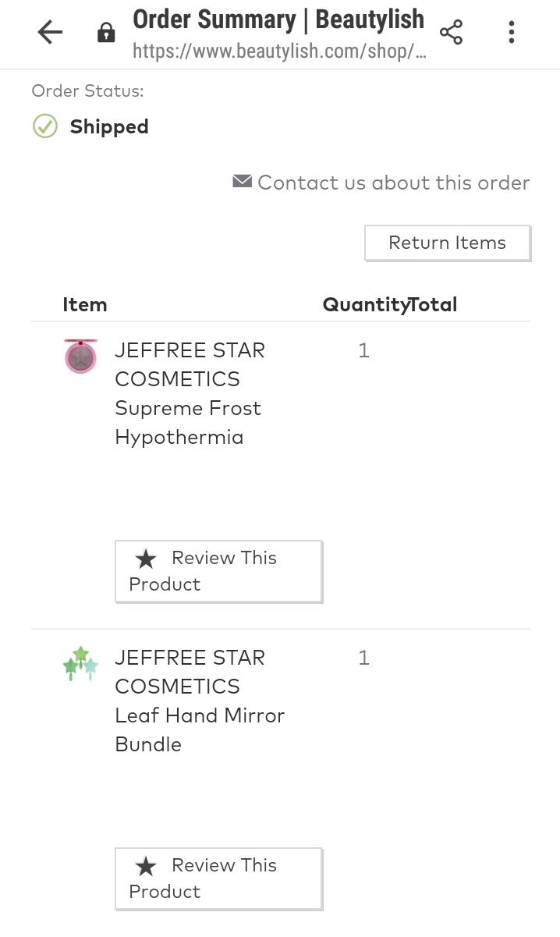Image resolution: width=560 pixels, height=937 pixels.
Task: Select the Order Summary page title
Action: (x=278, y=20)
